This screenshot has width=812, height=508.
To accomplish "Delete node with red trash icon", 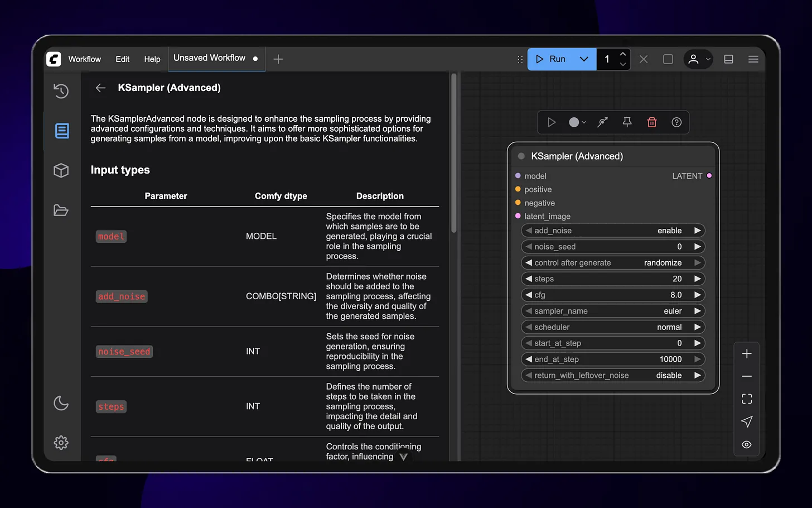I will pos(651,122).
